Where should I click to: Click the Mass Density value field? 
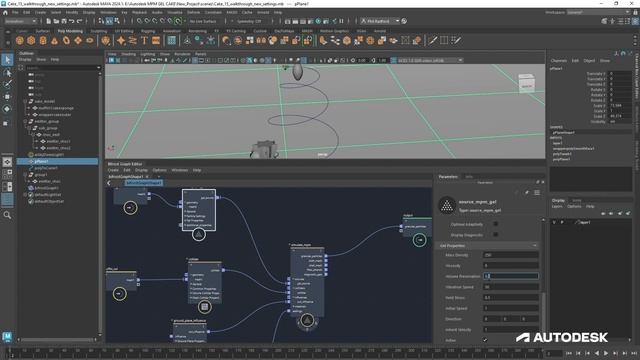(x=510, y=255)
